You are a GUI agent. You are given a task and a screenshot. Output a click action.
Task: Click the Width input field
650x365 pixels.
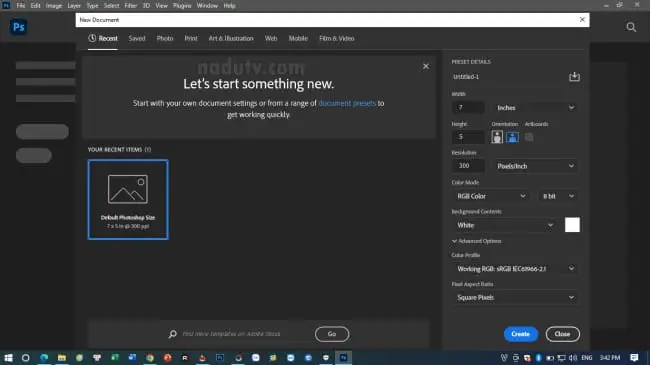468,107
